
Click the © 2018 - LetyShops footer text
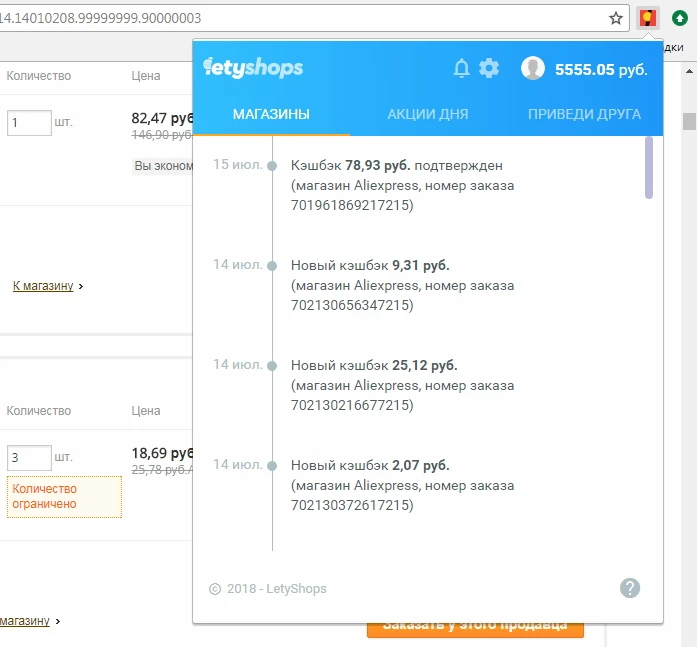pyautogui.click(x=268, y=589)
